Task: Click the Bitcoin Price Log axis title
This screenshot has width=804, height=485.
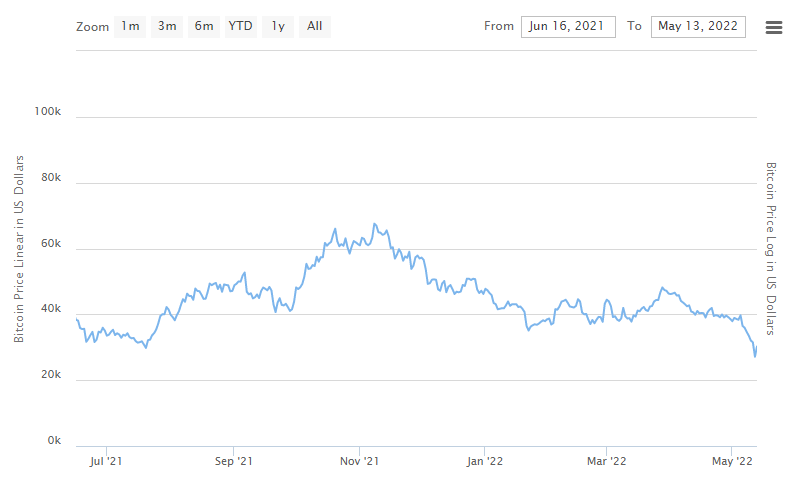Action: [771, 249]
